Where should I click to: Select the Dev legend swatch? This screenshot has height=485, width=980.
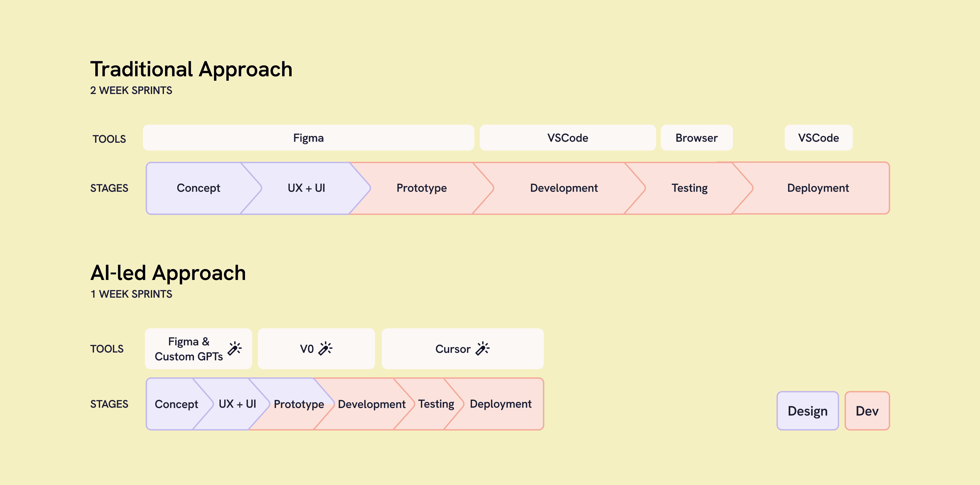point(867,411)
